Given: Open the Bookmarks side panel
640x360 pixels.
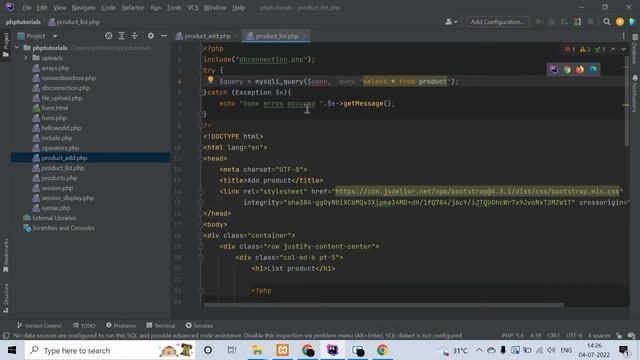Looking at the screenshot, I should point(5,255).
